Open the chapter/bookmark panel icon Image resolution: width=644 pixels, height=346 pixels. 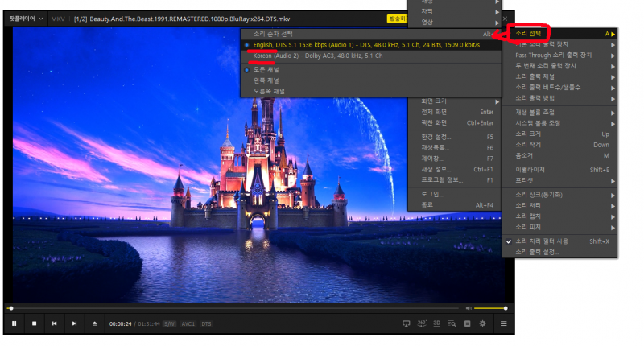coord(468,323)
